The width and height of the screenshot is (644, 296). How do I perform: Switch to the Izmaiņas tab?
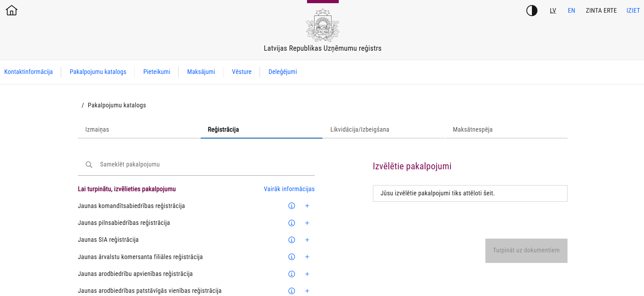(x=139, y=130)
